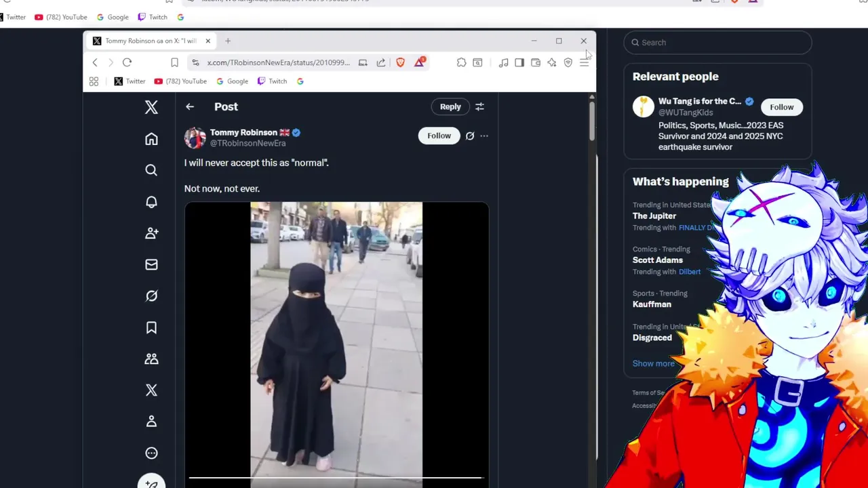868x488 pixels.
Task: Click Tommy Robinson's avatar
Action: [x=195, y=138]
